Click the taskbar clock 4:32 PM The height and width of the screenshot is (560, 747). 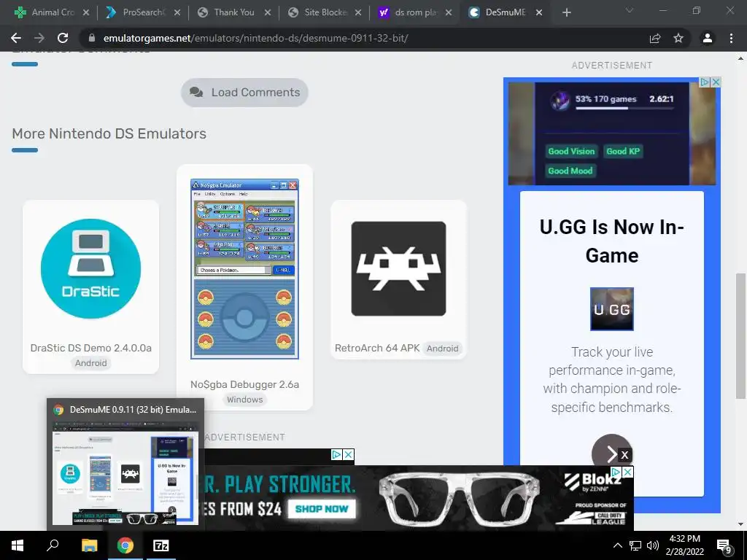coord(684,539)
